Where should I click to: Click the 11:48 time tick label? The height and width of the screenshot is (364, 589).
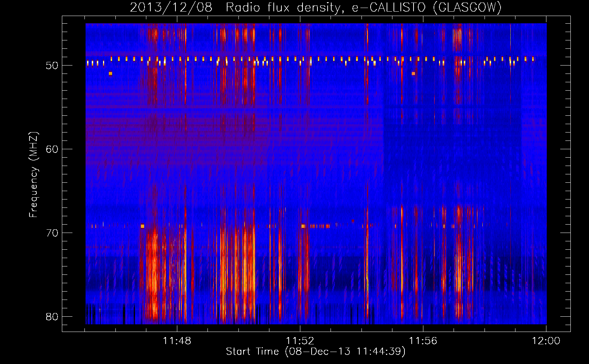177,341
